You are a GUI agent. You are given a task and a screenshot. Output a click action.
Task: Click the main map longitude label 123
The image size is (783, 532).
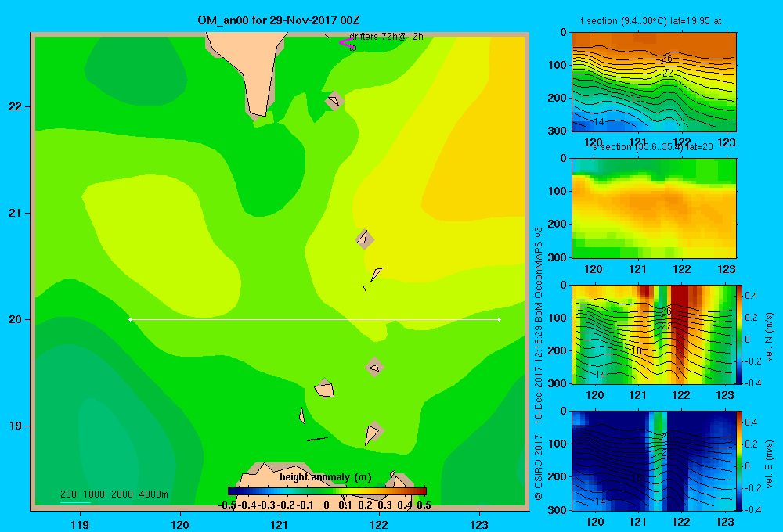tap(479, 525)
